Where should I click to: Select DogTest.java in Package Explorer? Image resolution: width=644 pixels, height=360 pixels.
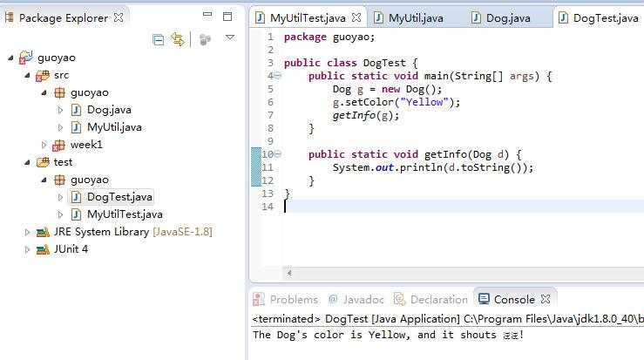point(119,197)
